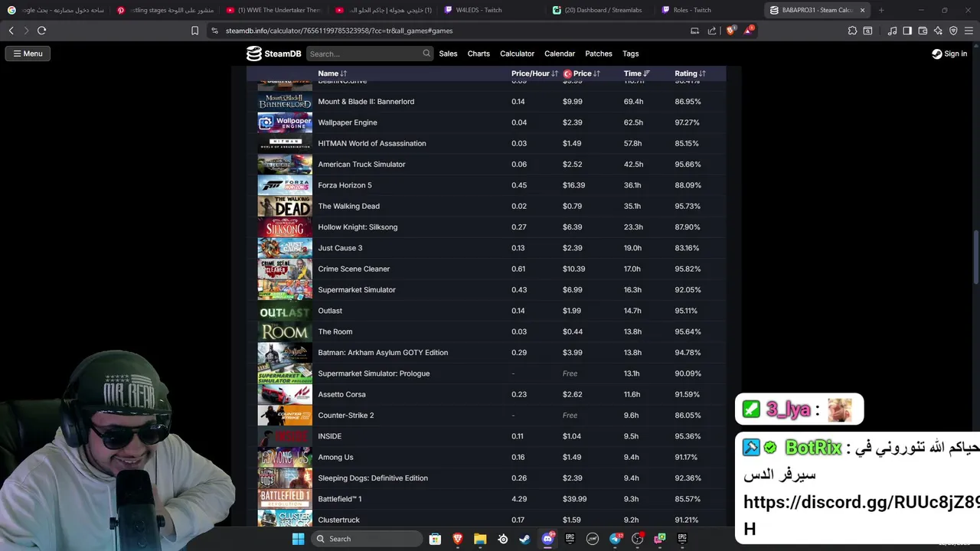
Task: Click the Assetto Corsa thumbnail
Action: pyautogui.click(x=285, y=394)
